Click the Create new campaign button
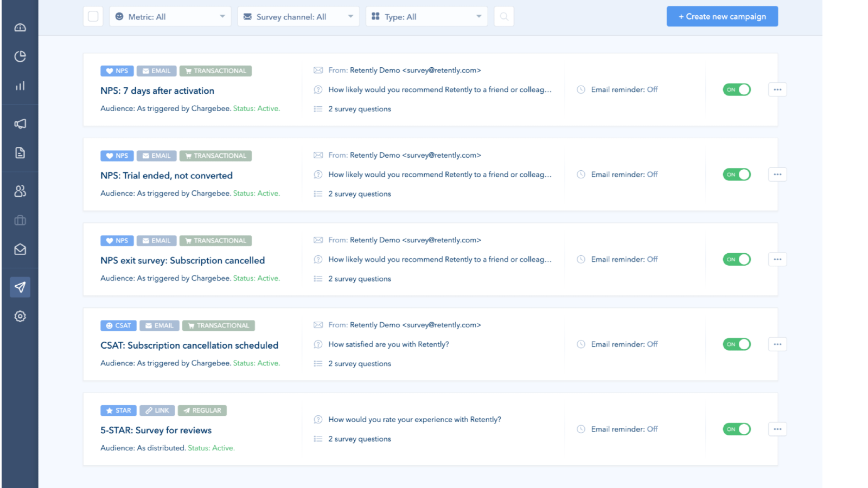The height and width of the screenshot is (488, 868). tap(722, 17)
